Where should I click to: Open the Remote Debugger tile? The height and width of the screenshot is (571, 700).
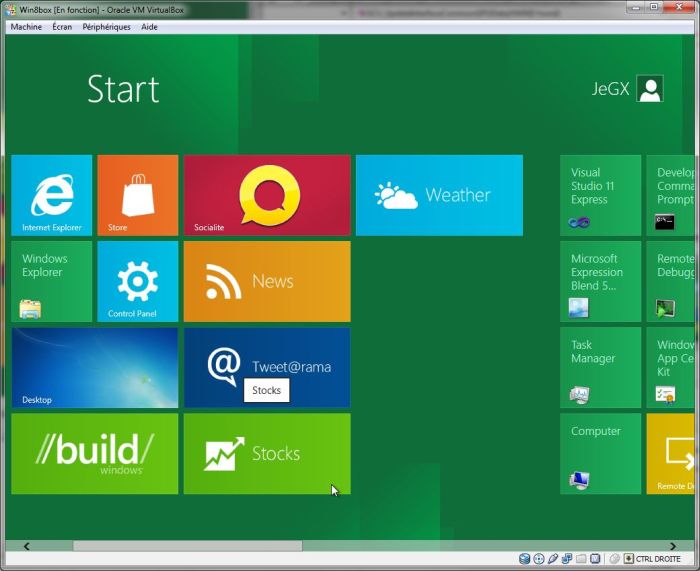click(670, 281)
